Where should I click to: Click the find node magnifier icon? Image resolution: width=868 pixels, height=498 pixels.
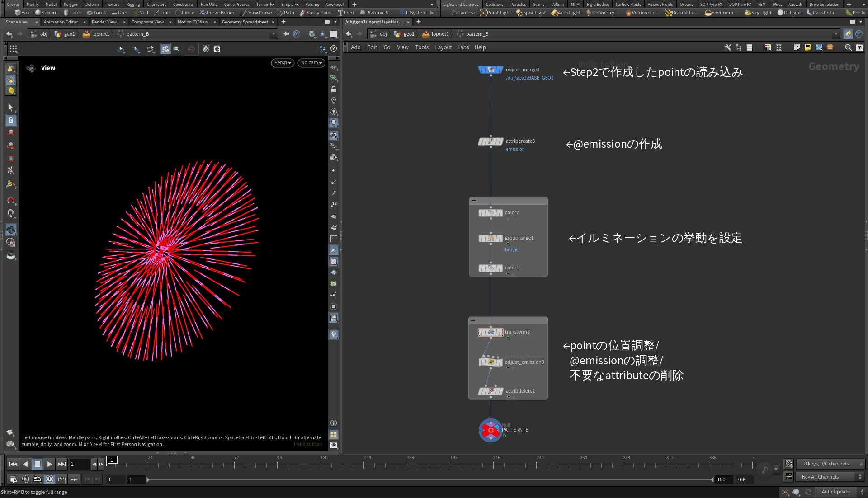click(x=848, y=47)
